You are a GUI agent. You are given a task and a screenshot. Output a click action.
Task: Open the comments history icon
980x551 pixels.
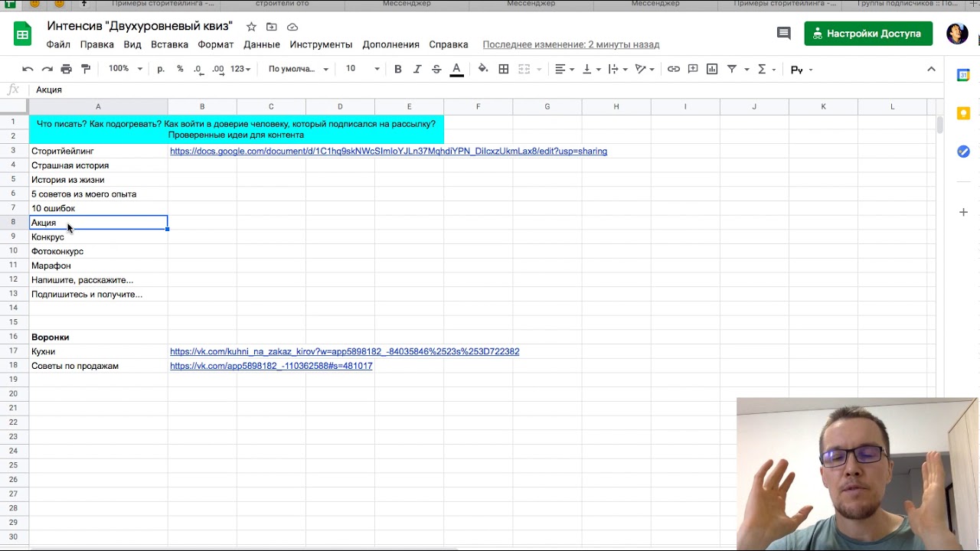tap(783, 33)
